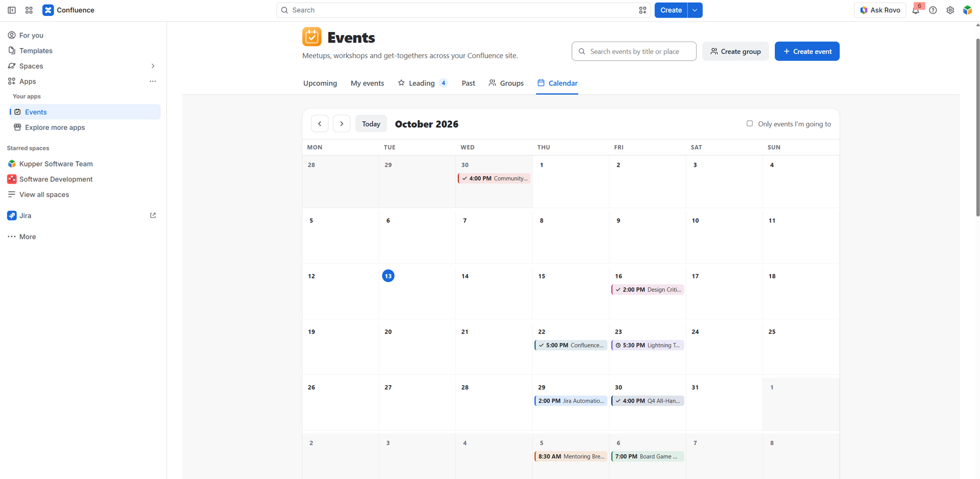The image size is (980, 479).
Task: Open the app switcher grid icon
Action: coord(29,10)
